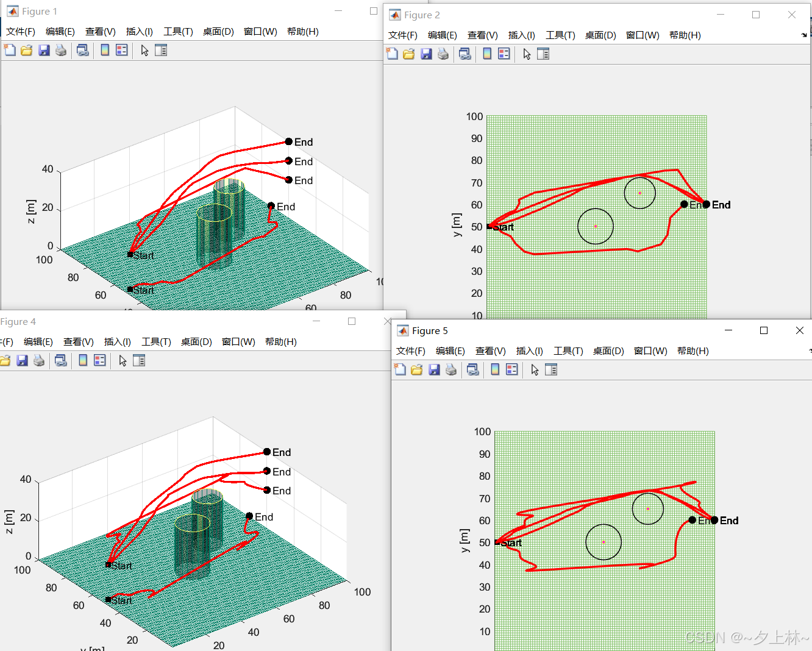
Task: Open file icon in Figure 2 toolbar
Action: pos(408,54)
